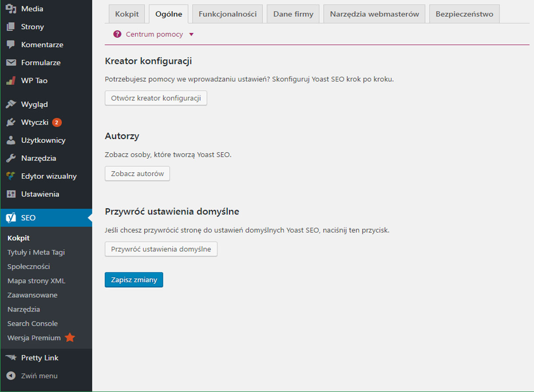Image resolution: width=534 pixels, height=392 pixels.
Task: Open the Media menu label
Action: tap(32, 9)
